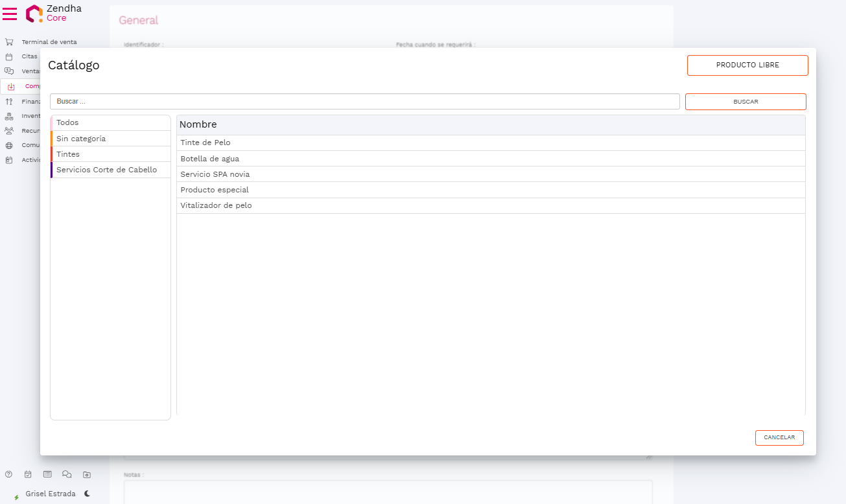
Task: Cancel the Catálogo dialog
Action: click(779, 438)
